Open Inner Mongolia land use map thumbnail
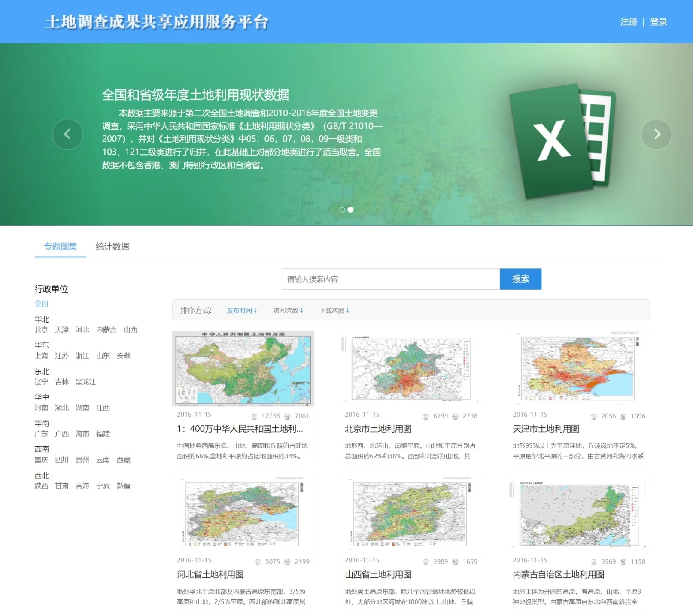 [x=579, y=514]
